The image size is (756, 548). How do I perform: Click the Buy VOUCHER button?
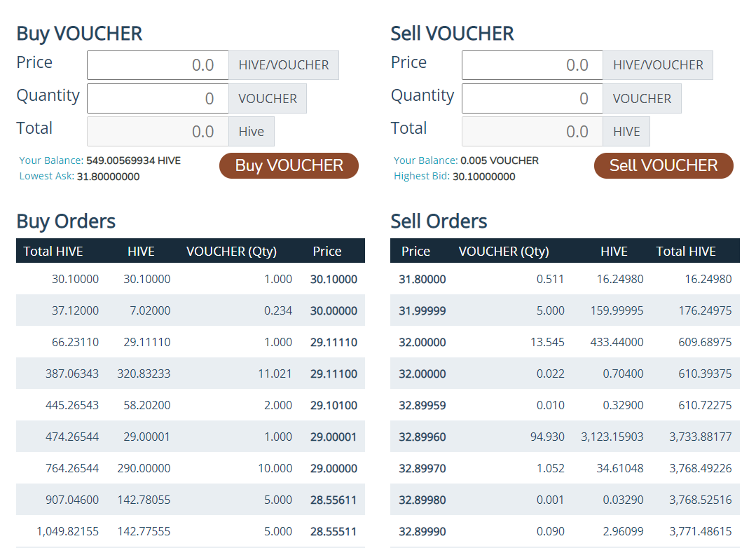coord(289,166)
